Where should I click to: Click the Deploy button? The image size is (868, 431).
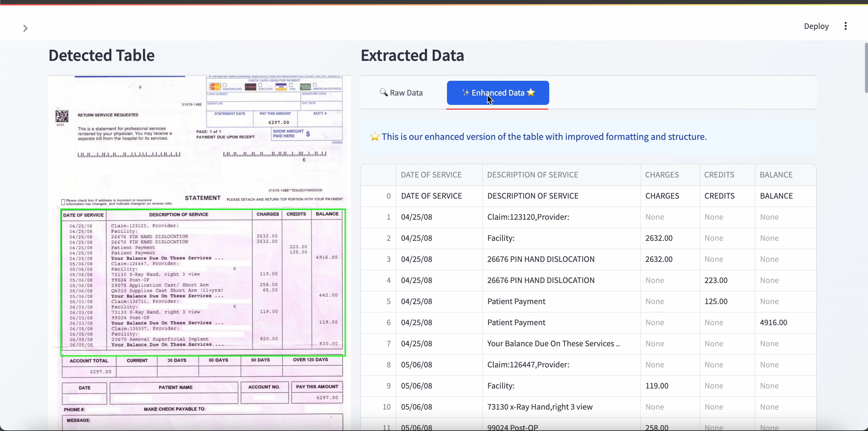[x=816, y=26]
